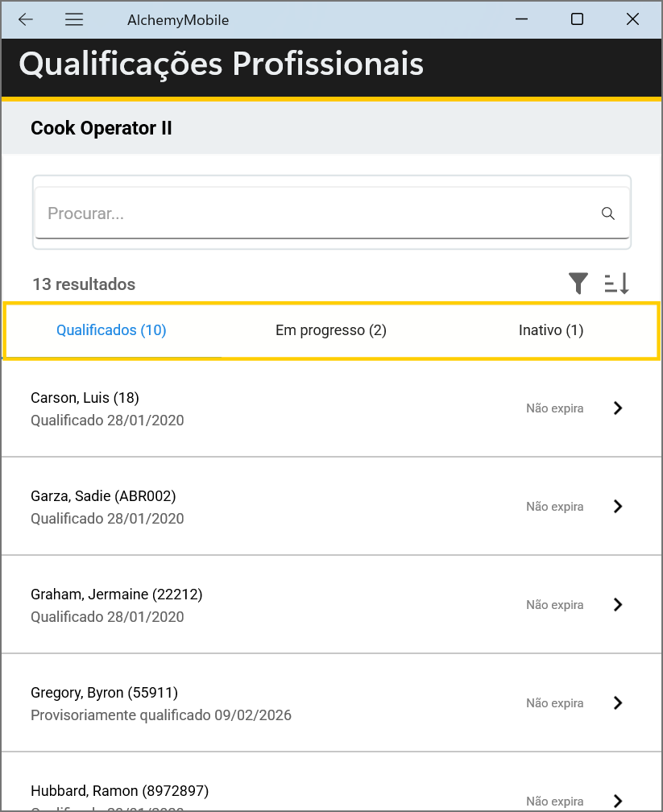Open the Inativo (1) tab

551,330
